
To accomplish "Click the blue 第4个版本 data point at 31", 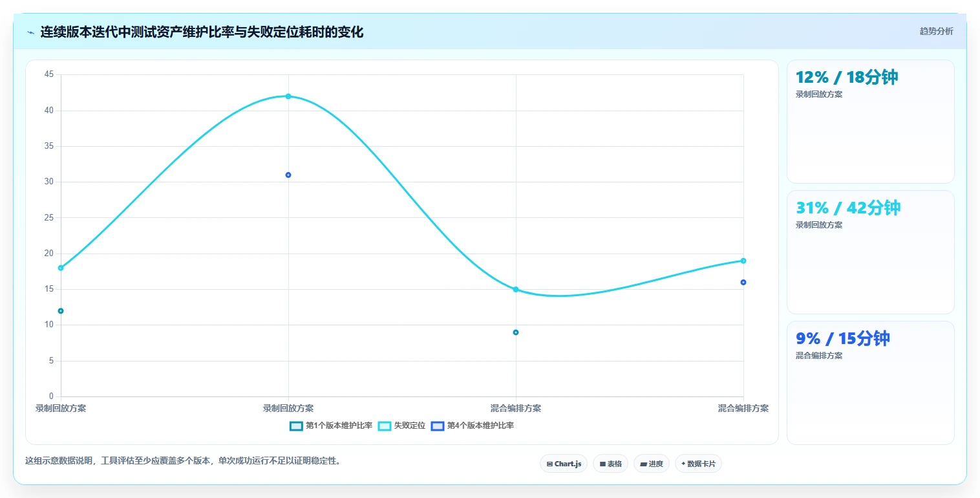I will (288, 175).
